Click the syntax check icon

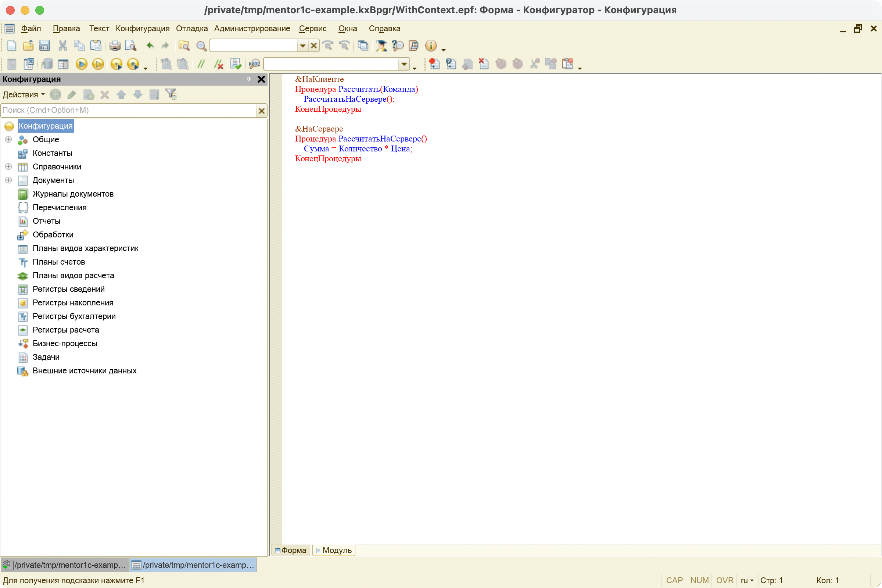(236, 64)
